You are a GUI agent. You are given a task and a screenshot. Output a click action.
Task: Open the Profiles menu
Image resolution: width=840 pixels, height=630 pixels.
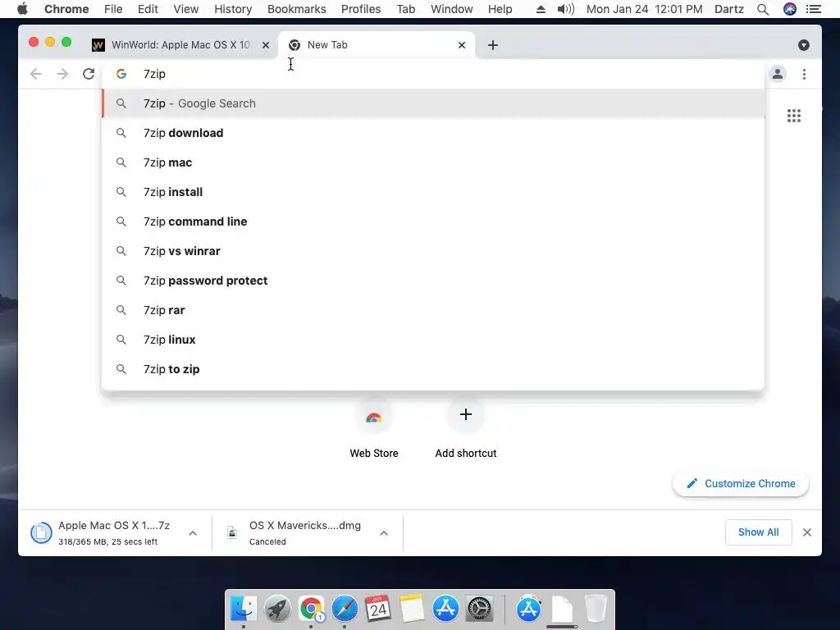pos(361,9)
